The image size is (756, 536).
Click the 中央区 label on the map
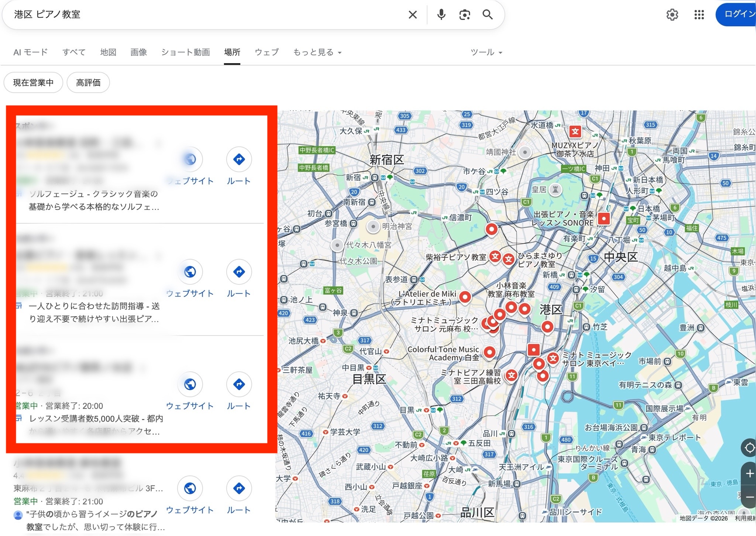click(621, 257)
